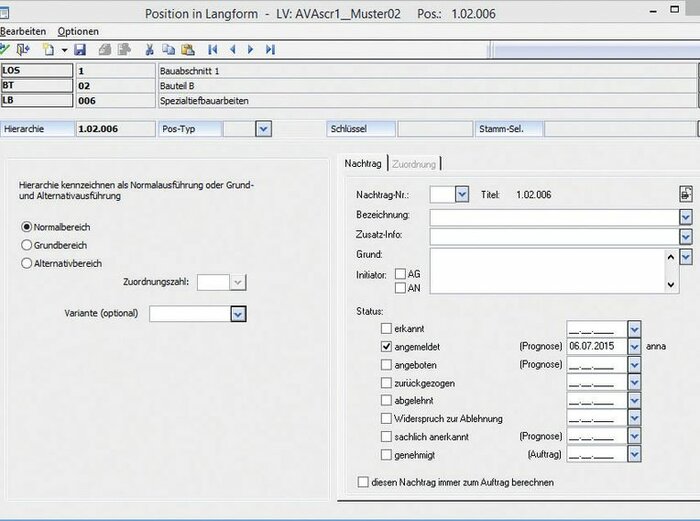Open the Nachtrag-Nr. dropdown
This screenshot has height=521, width=700.
462,194
